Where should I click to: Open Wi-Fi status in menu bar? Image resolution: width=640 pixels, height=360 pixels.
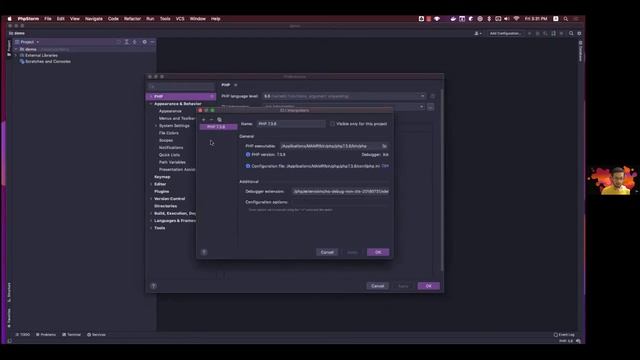point(516,19)
